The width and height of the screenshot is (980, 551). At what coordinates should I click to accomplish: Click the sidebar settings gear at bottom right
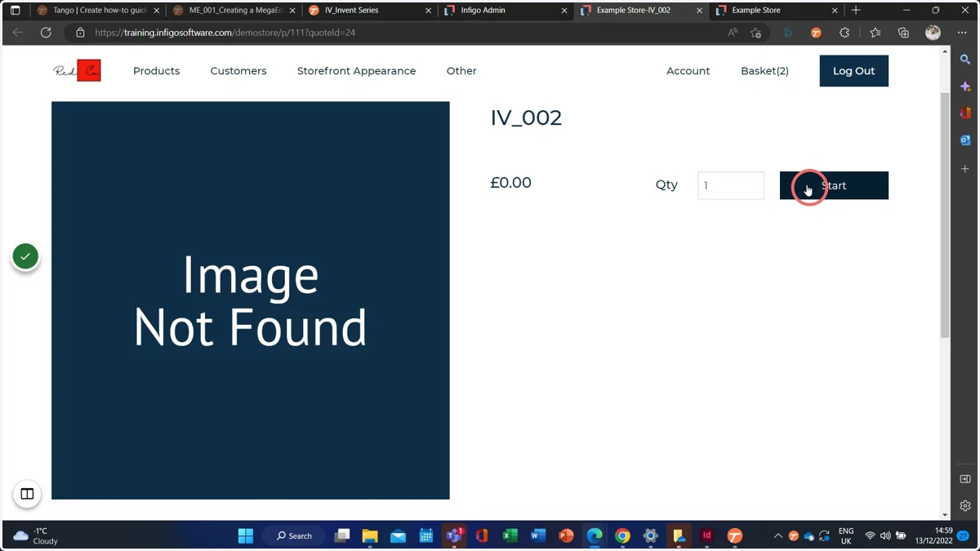(x=965, y=505)
